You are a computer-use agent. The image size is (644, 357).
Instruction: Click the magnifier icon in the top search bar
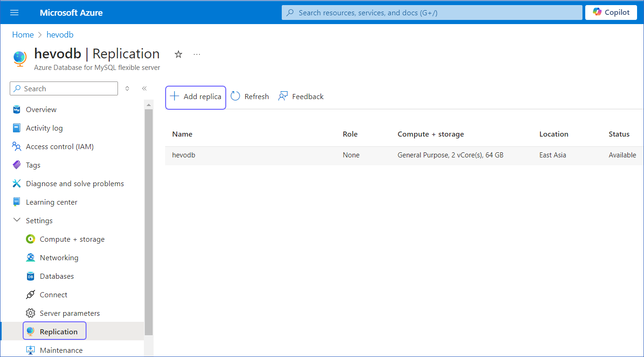point(291,13)
